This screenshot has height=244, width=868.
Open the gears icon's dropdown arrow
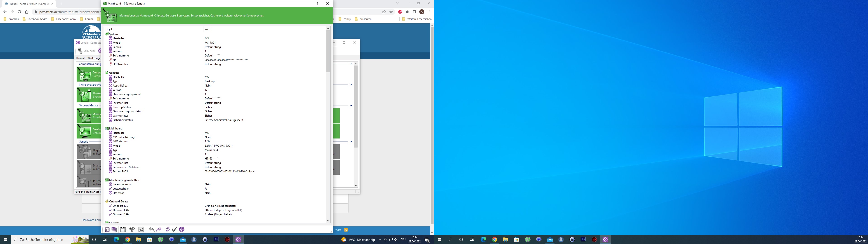pos(136,230)
